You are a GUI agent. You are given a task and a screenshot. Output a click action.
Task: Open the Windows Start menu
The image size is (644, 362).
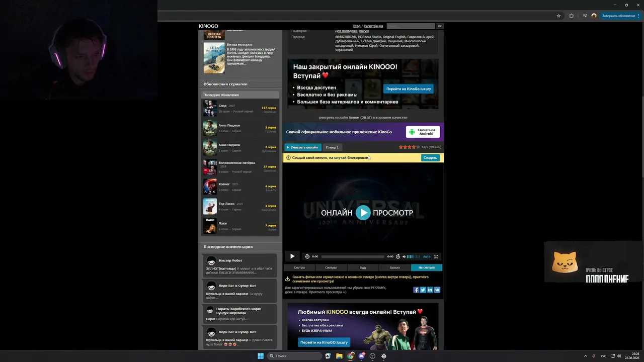[x=261, y=356]
